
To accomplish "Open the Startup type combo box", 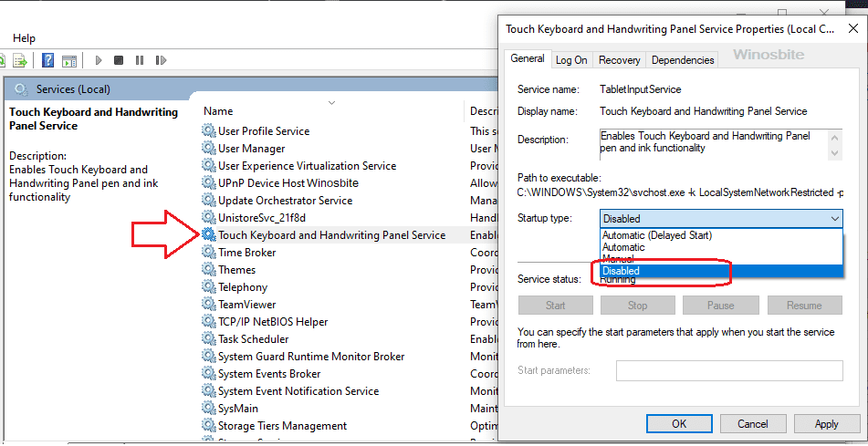I will [721, 219].
